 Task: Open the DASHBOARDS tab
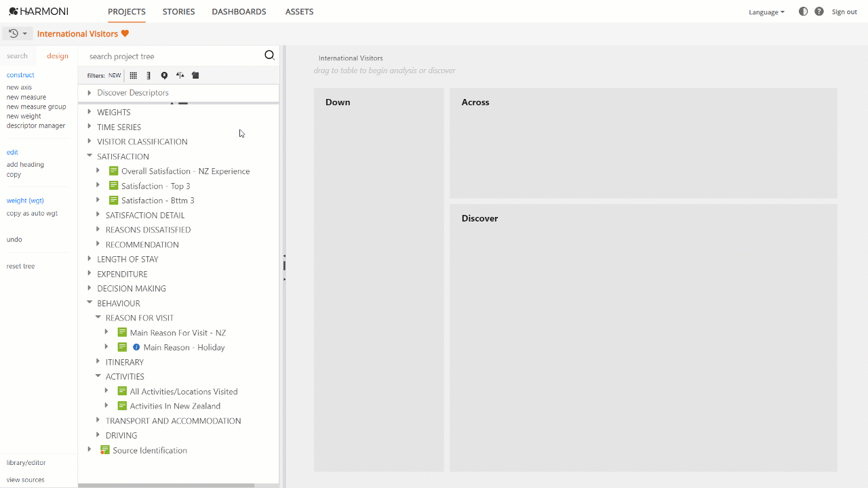coord(239,12)
